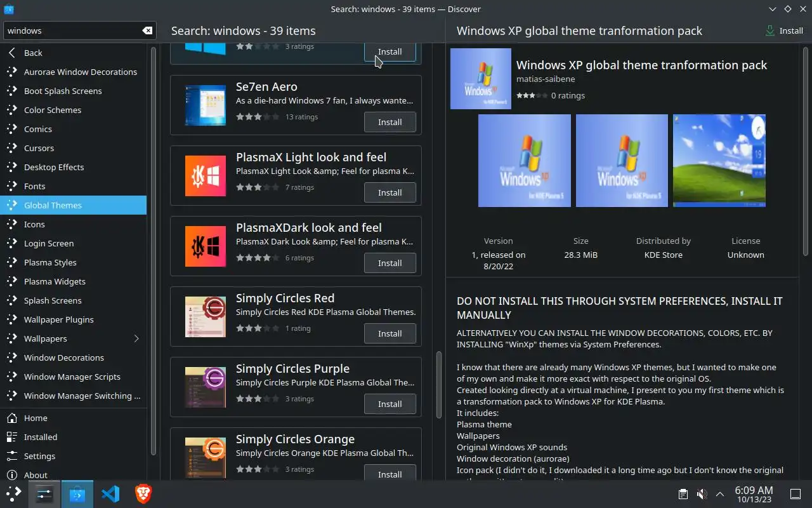Click 'KDE Store' distributor text
Viewport: 812px width, 508px height.
click(664, 255)
